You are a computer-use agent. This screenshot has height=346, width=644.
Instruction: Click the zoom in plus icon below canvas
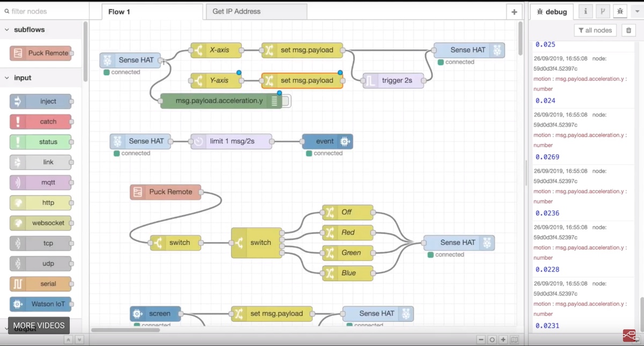point(503,340)
